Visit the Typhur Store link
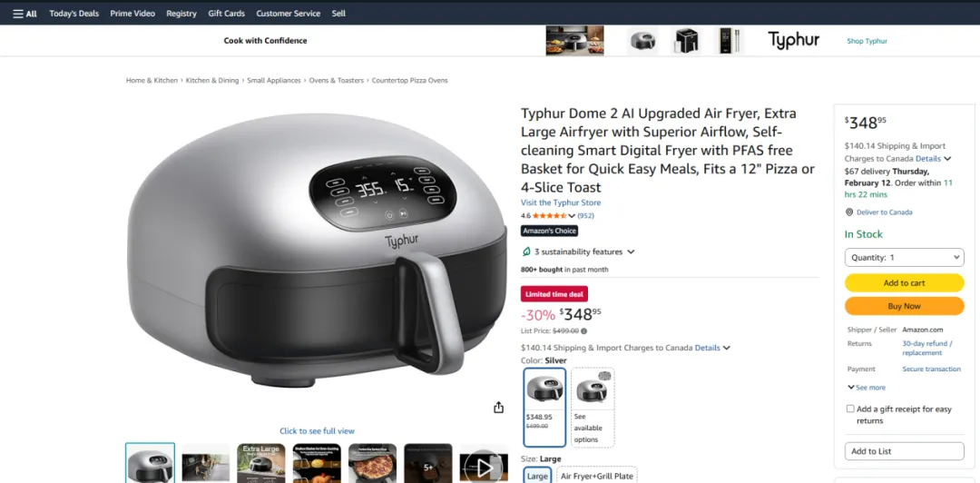This screenshot has width=980, height=483. click(561, 202)
